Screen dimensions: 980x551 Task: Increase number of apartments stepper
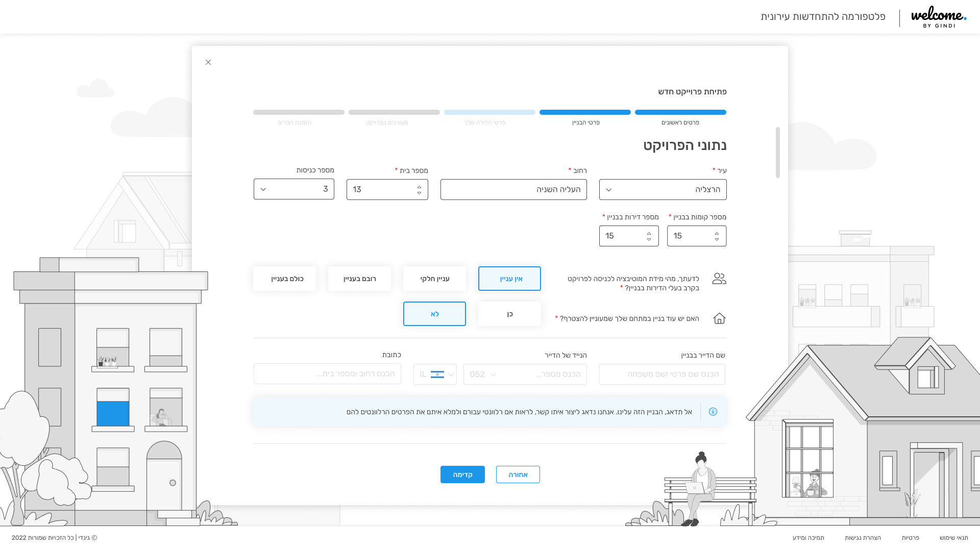[649, 233]
